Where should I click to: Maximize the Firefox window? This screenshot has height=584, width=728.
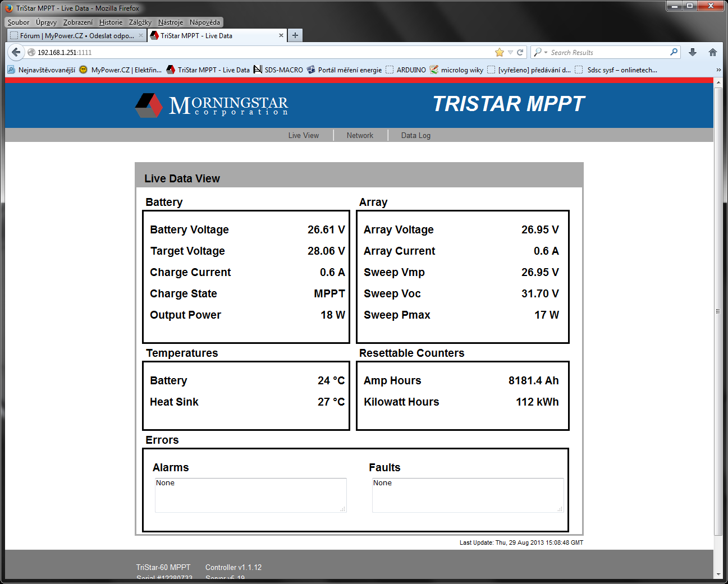[690, 6]
